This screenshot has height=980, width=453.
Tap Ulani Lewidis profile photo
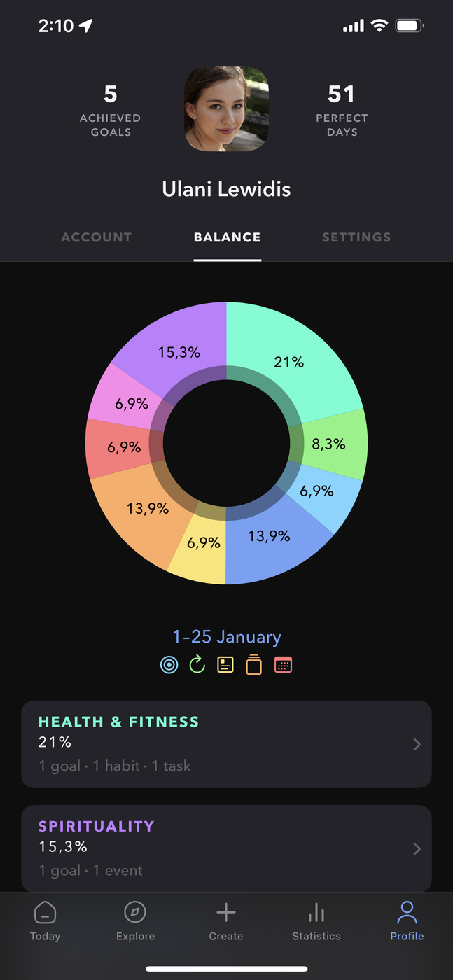click(226, 108)
